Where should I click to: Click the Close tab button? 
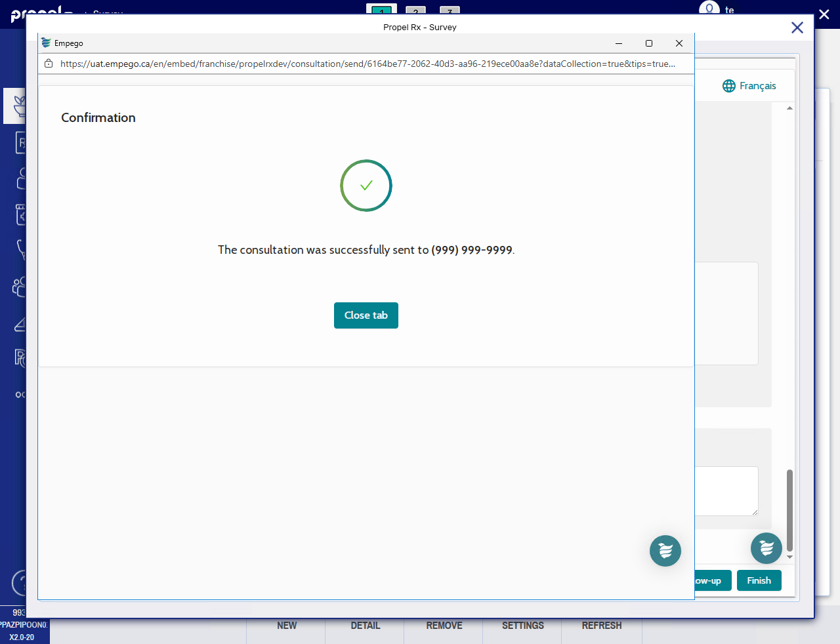pos(366,315)
